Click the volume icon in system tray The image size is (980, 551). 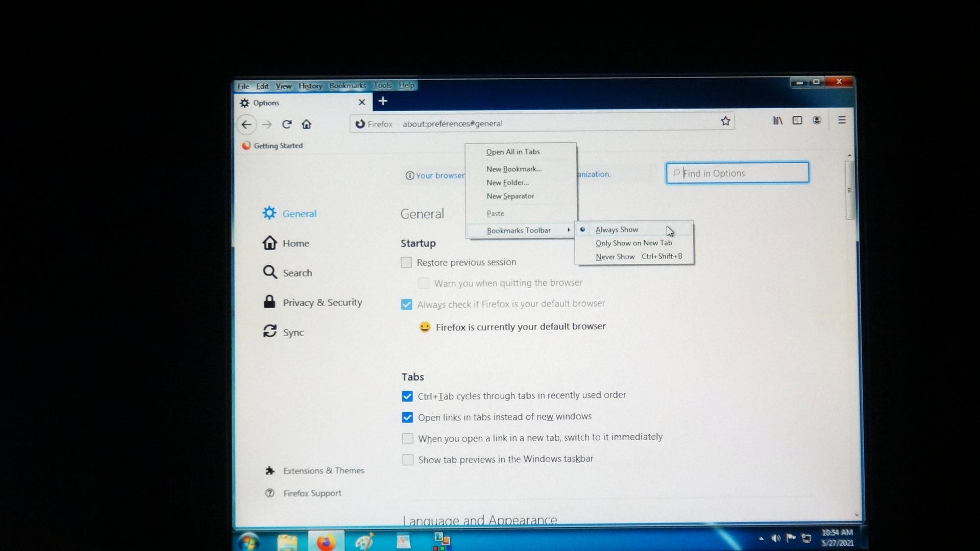(x=776, y=538)
